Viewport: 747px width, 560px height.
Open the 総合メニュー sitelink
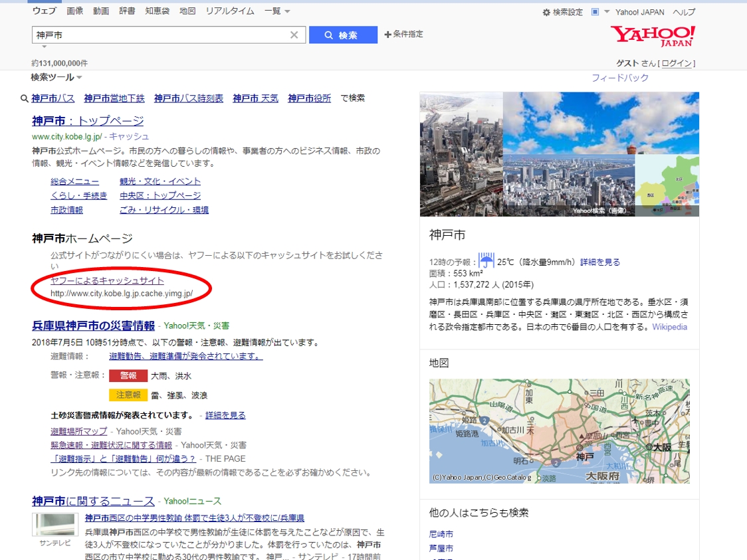(75, 181)
